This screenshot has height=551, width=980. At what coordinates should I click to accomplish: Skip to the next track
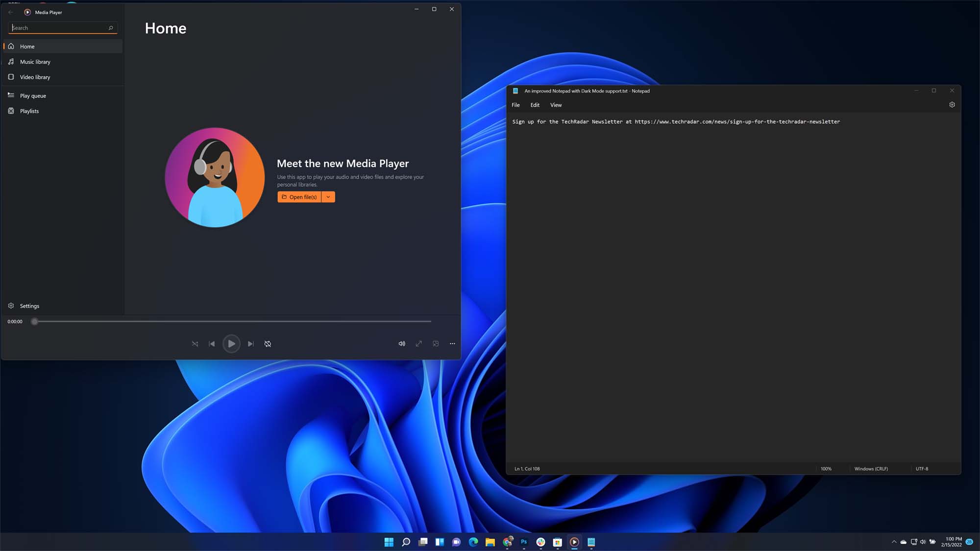click(x=250, y=344)
